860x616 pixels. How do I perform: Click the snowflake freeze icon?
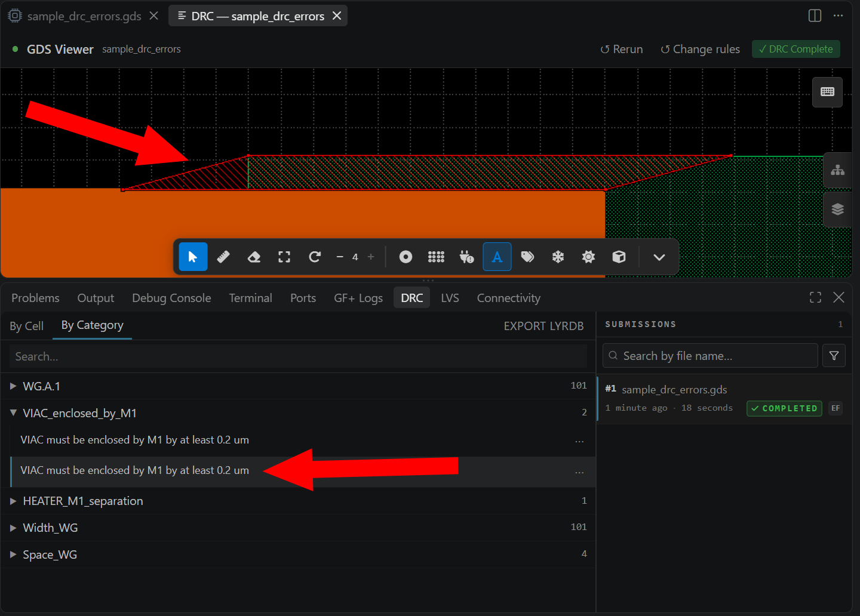point(558,257)
